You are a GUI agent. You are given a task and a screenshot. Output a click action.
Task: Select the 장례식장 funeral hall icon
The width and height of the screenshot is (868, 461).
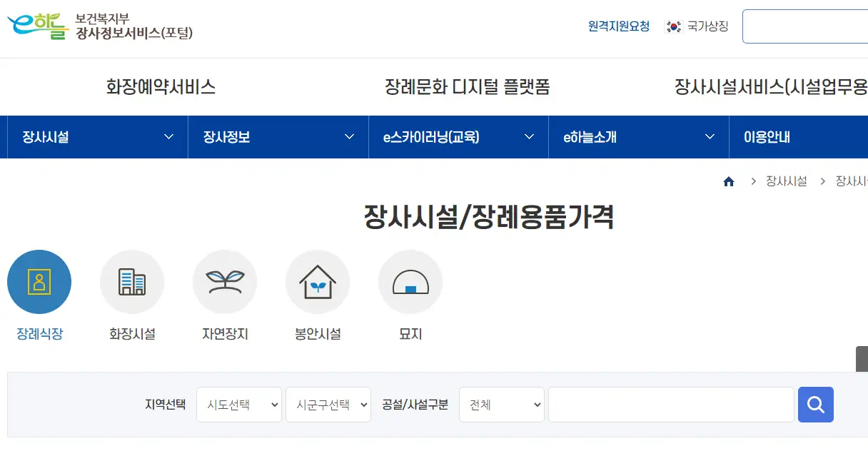[x=39, y=281]
